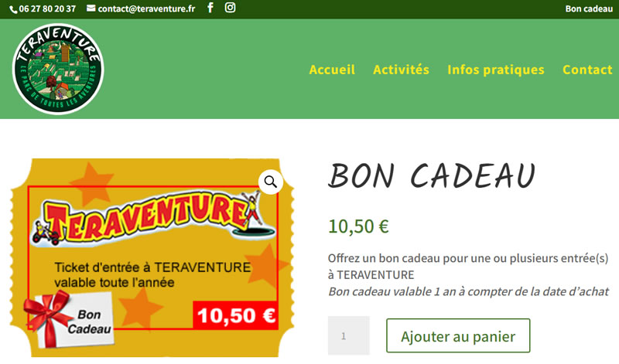This screenshot has width=619, height=364.
Task: Open the Activités menu item
Action: pyautogui.click(x=401, y=70)
